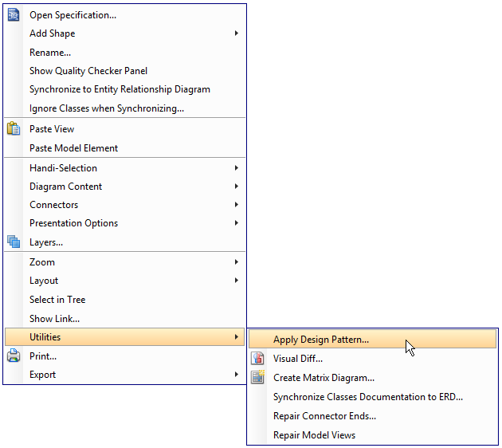Open the Handi-Selection menu entry
This screenshot has height=448, width=502.
point(125,167)
